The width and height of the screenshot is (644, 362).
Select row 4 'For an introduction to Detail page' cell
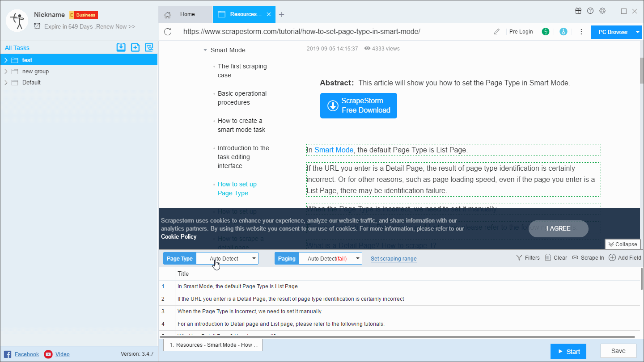click(x=407, y=324)
